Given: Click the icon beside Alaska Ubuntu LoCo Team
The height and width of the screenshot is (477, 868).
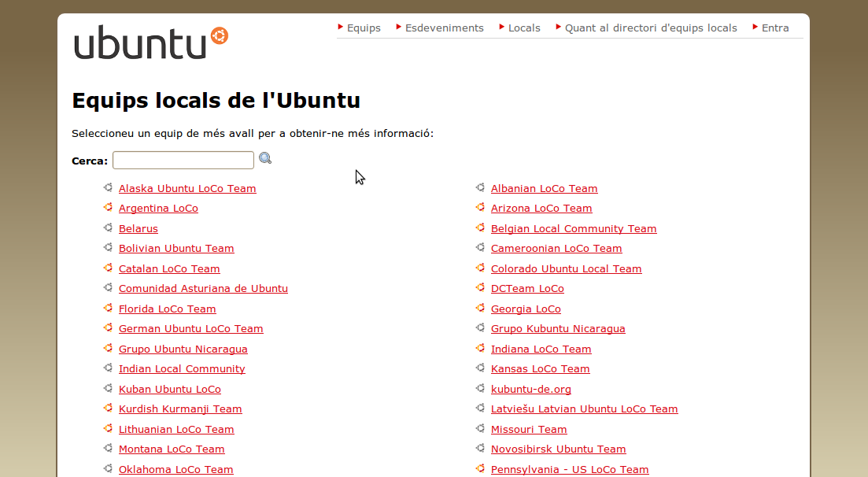Looking at the screenshot, I should 108,188.
